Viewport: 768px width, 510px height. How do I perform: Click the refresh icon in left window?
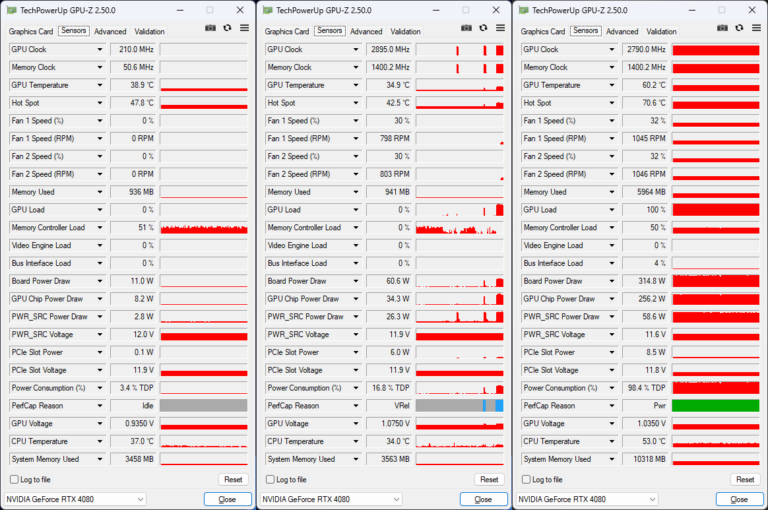[227, 29]
